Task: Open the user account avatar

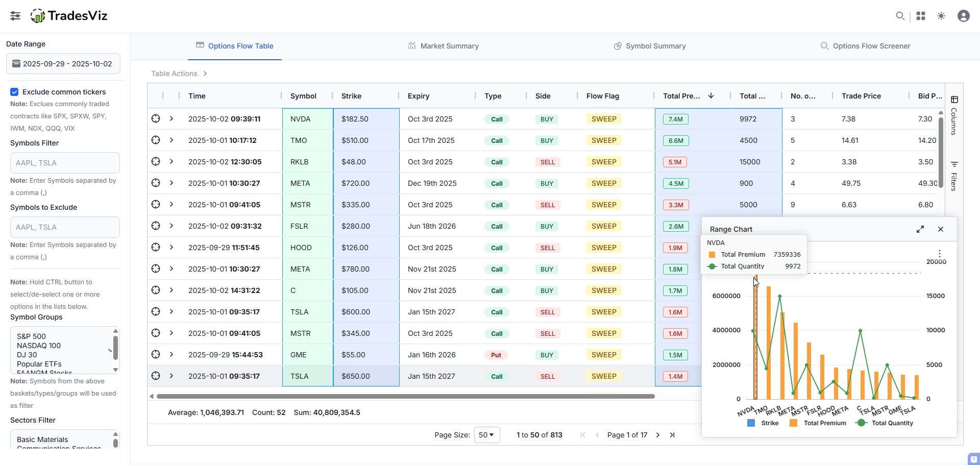Action: pyautogui.click(x=964, y=16)
